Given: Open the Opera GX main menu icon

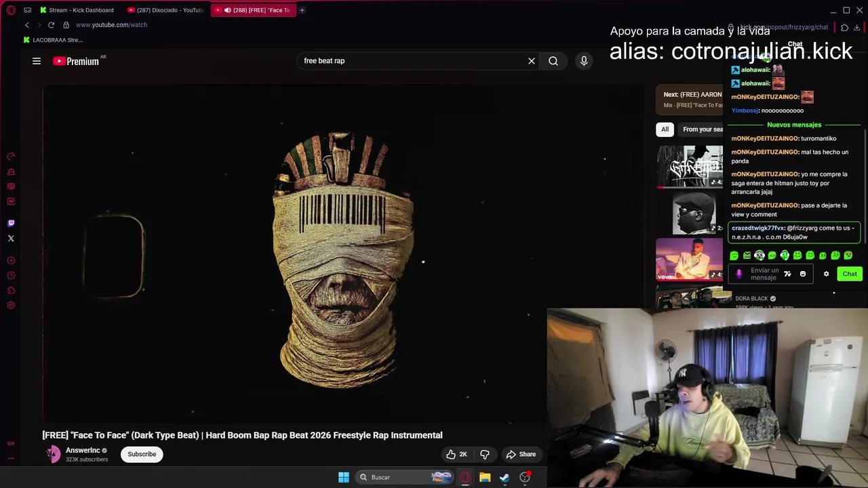Looking at the screenshot, I should pyautogui.click(x=11, y=10).
